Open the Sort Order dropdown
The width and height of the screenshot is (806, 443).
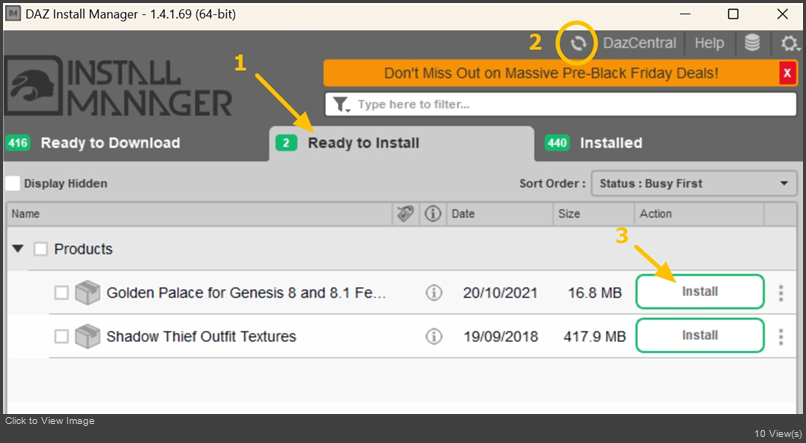tap(694, 183)
